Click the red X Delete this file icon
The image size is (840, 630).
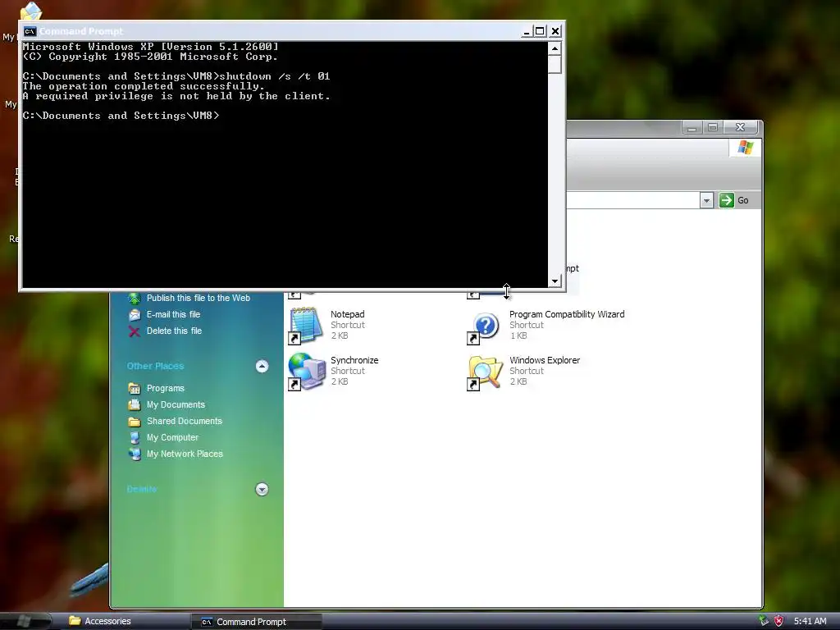click(x=135, y=331)
